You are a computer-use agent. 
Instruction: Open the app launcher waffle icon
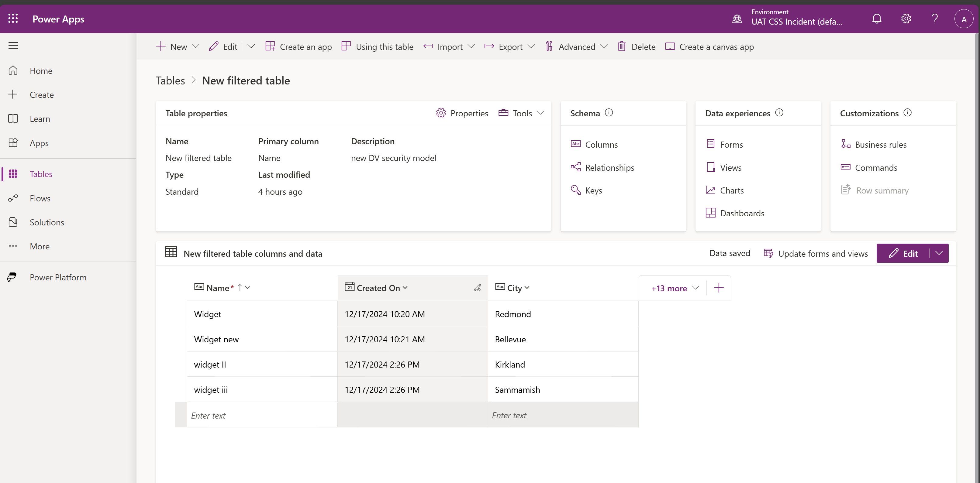pos(13,19)
